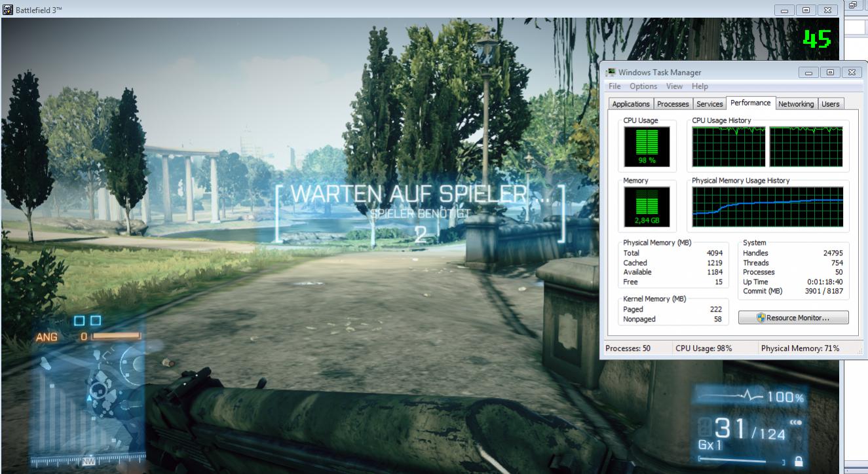Click the first CPU Usage History graph
Viewport: 868px width, 474px height.
click(728, 147)
